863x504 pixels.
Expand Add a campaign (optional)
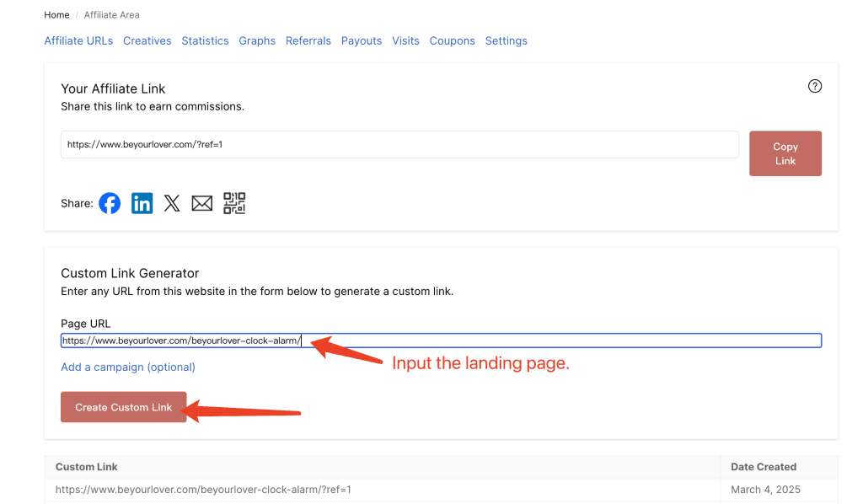click(x=128, y=367)
